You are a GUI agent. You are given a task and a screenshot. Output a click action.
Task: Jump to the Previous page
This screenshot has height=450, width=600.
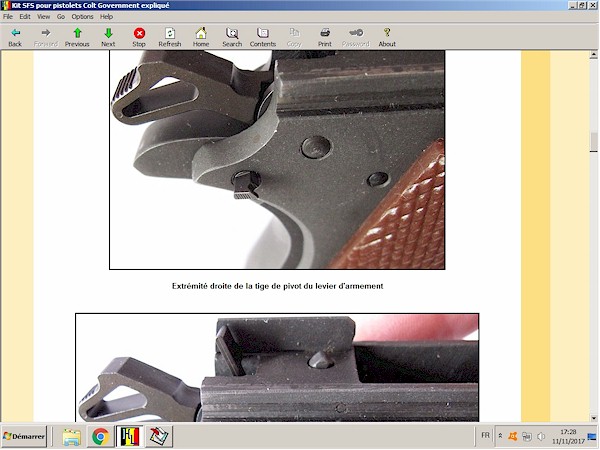click(x=77, y=38)
